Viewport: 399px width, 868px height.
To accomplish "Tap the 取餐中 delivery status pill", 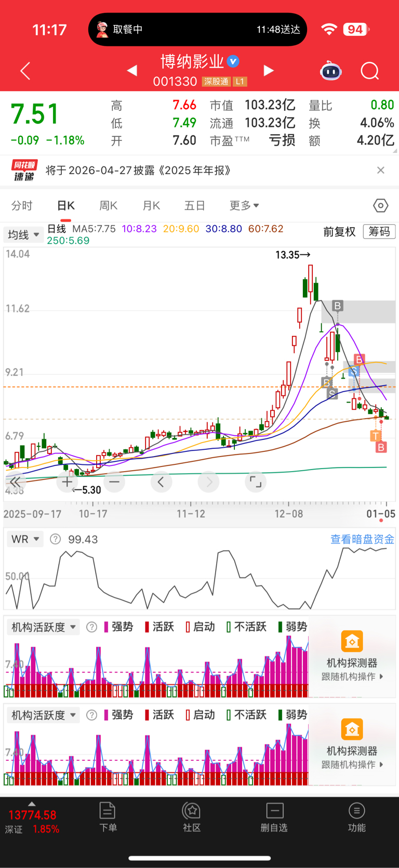I will pos(197,29).
